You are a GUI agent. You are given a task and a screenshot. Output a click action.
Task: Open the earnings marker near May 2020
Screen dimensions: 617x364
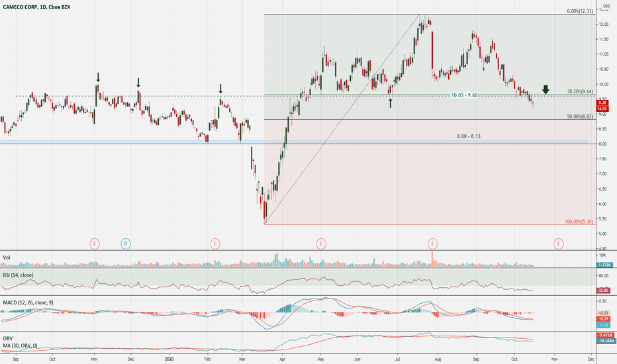321,244
